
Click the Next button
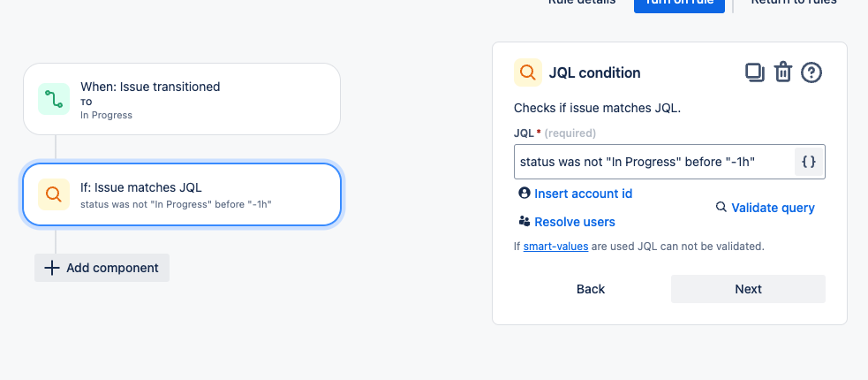click(x=749, y=289)
